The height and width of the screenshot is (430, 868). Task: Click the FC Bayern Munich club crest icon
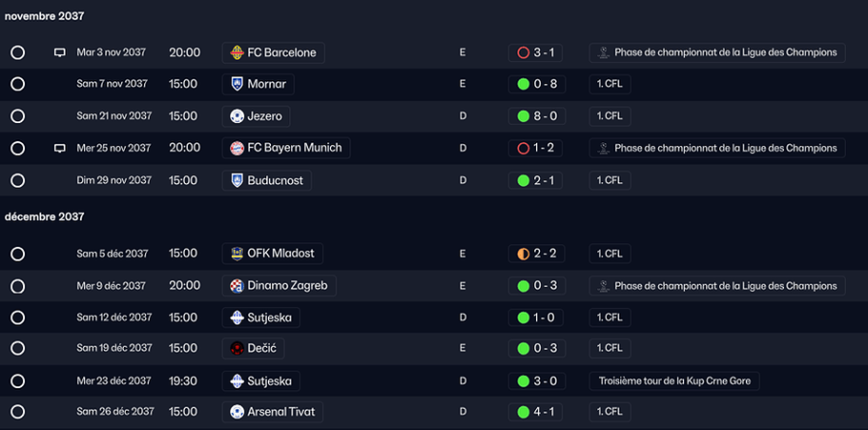(237, 148)
